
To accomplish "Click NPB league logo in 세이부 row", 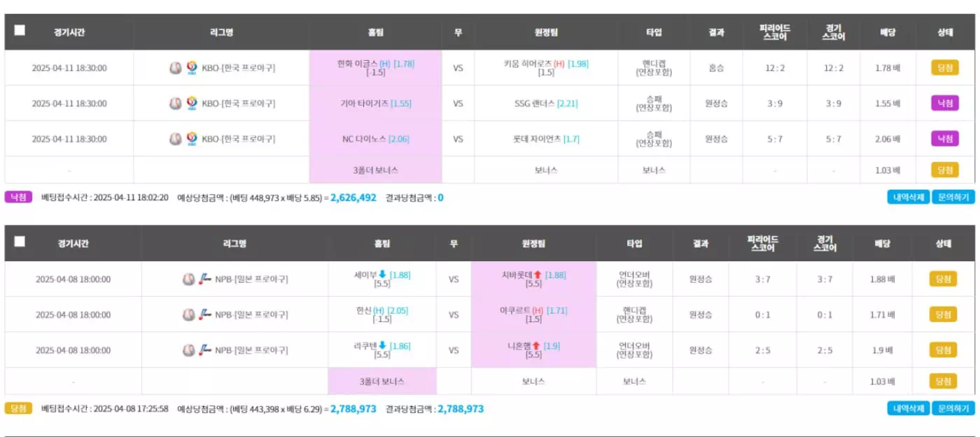I will pos(205,279).
